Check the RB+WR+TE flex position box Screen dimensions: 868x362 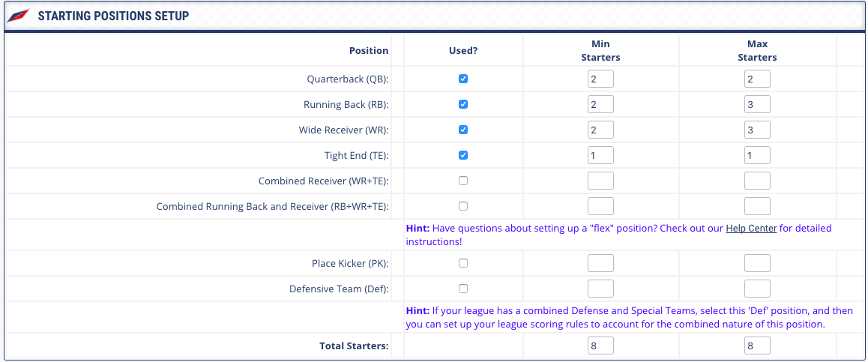click(462, 206)
